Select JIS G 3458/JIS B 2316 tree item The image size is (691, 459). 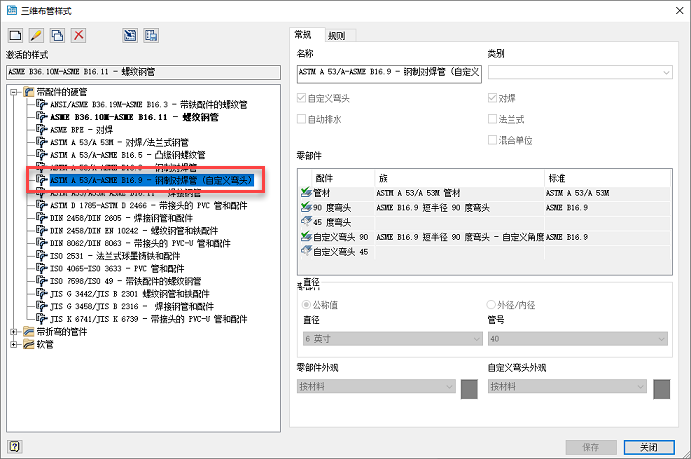click(132, 306)
